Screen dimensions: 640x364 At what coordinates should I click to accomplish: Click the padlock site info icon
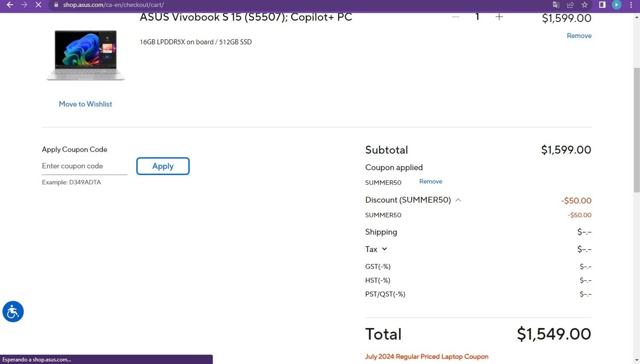point(56,5)
